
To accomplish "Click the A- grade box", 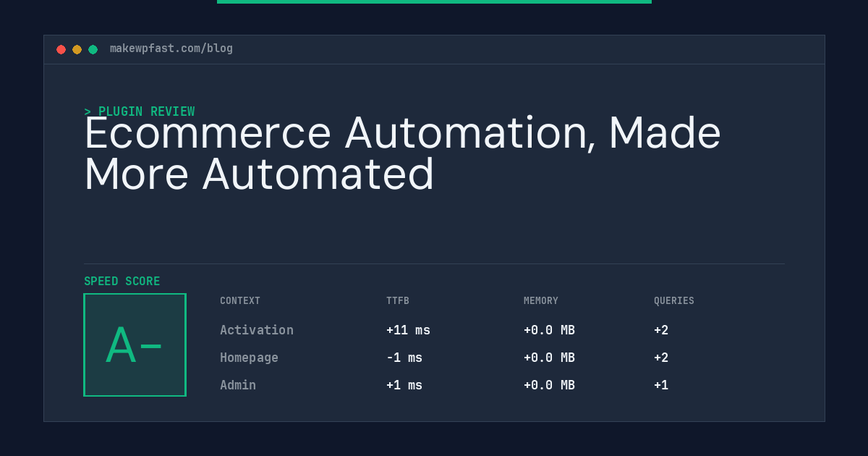I will 135,345.
